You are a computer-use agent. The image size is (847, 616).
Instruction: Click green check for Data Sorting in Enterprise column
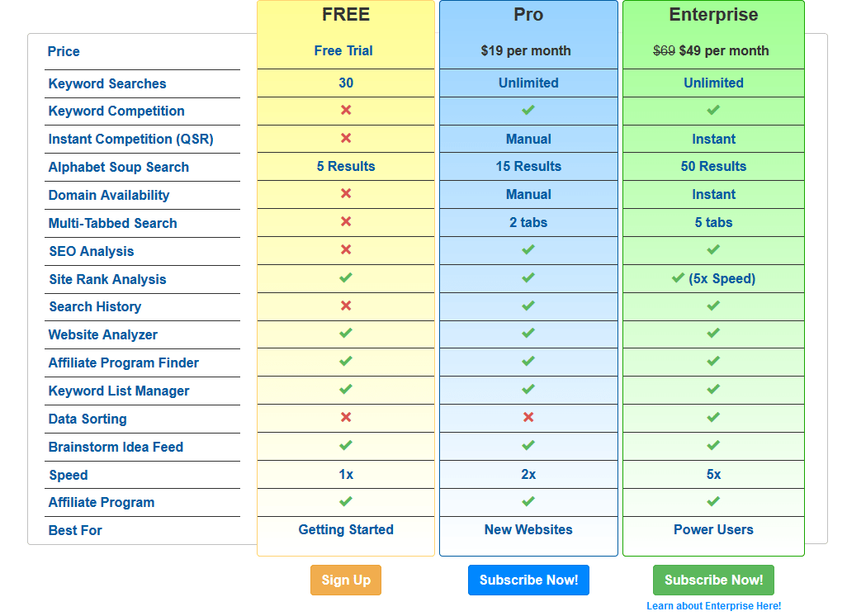tap(713, 417)
